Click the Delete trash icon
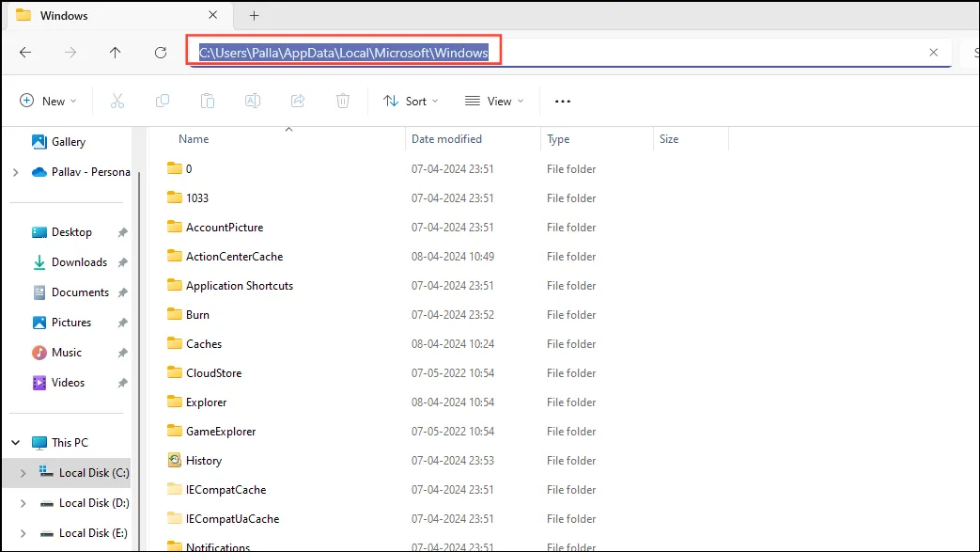980x552 pixels. [x=343, y=101]
